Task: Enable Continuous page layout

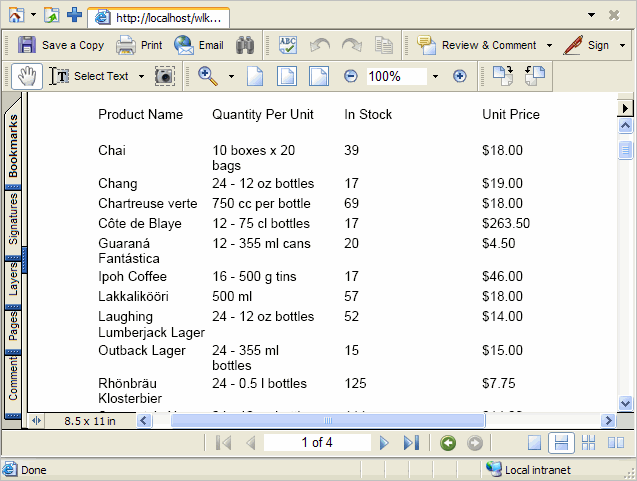Action: (561, 443)
